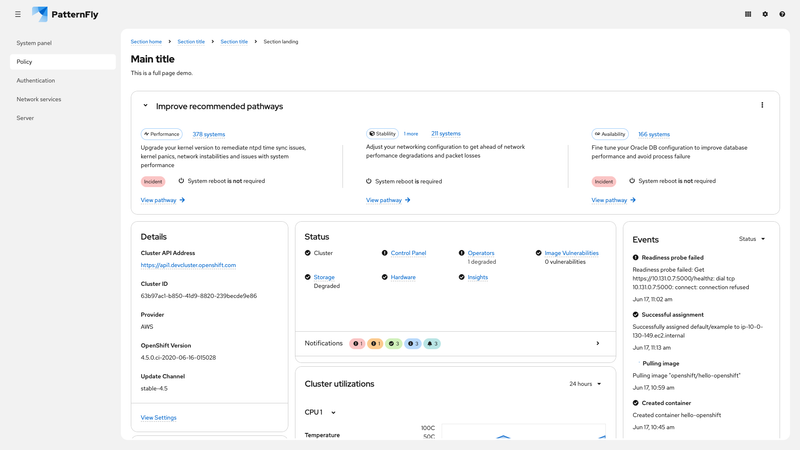Toggle the hamburger navigation menu
The height and width of the screenshot is (450, 800).
click(17, 14)
